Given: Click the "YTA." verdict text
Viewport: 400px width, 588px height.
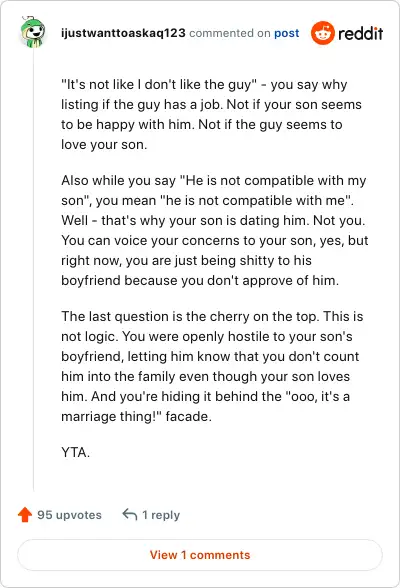Looking at the screenshot, I should click(75, 452).
